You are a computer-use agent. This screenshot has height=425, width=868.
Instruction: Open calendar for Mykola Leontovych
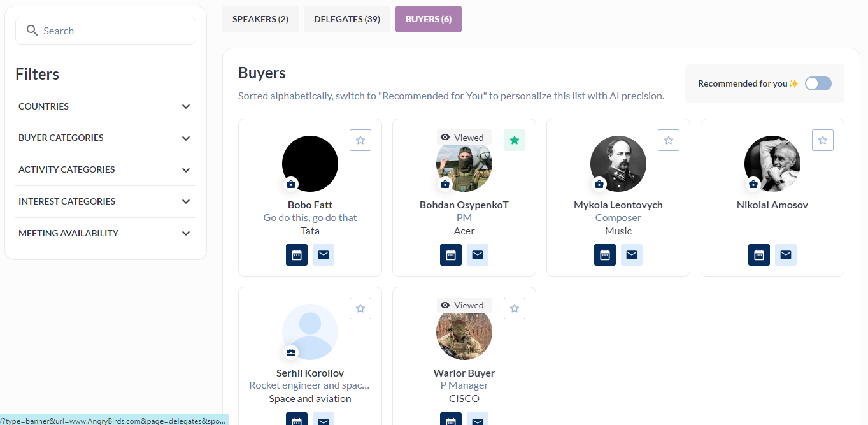pos(605,255)
